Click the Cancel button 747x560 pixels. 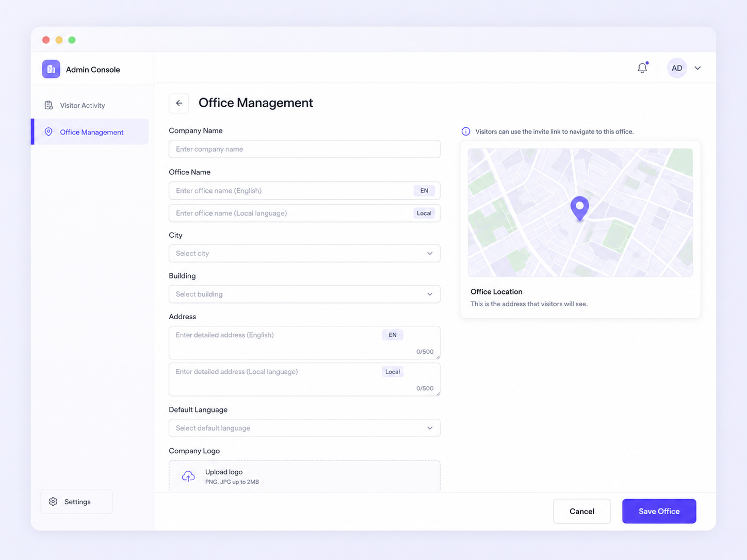click(x=582, y=512)
